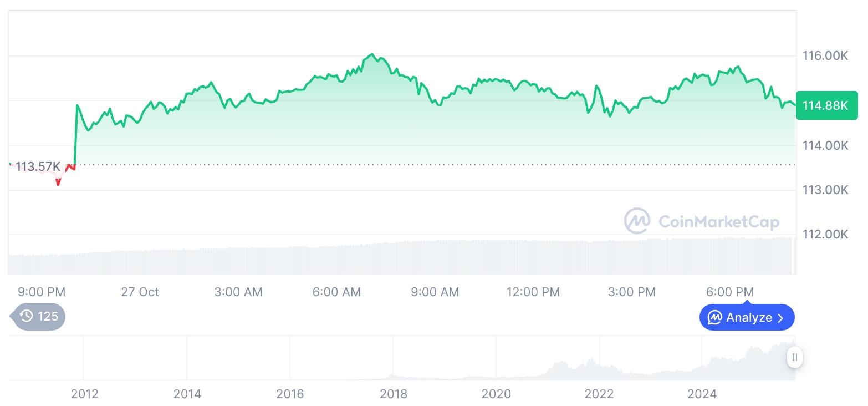Click the 27 Oct date axis label
Viewport: 868px width, 406px height.
click(x=140, y=292)
